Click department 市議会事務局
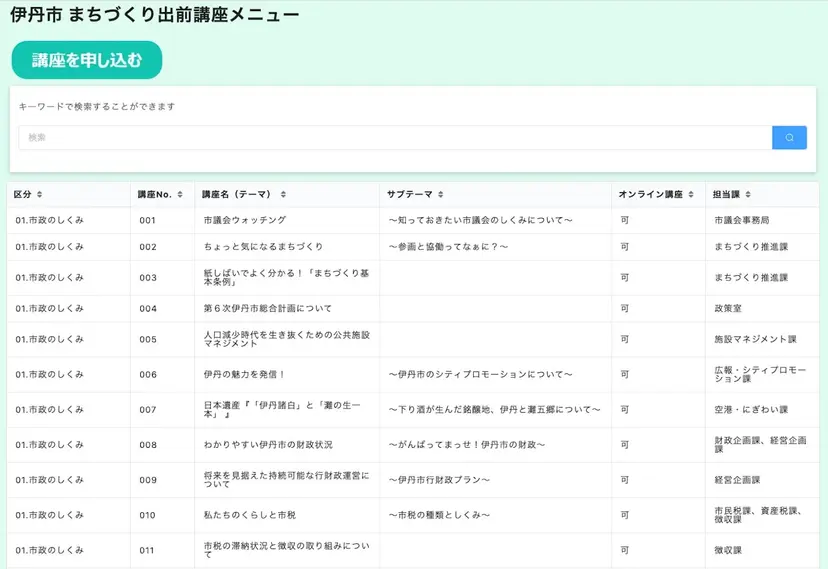Image resolution: width=828 pixels, height=569 pixels. 742,220
